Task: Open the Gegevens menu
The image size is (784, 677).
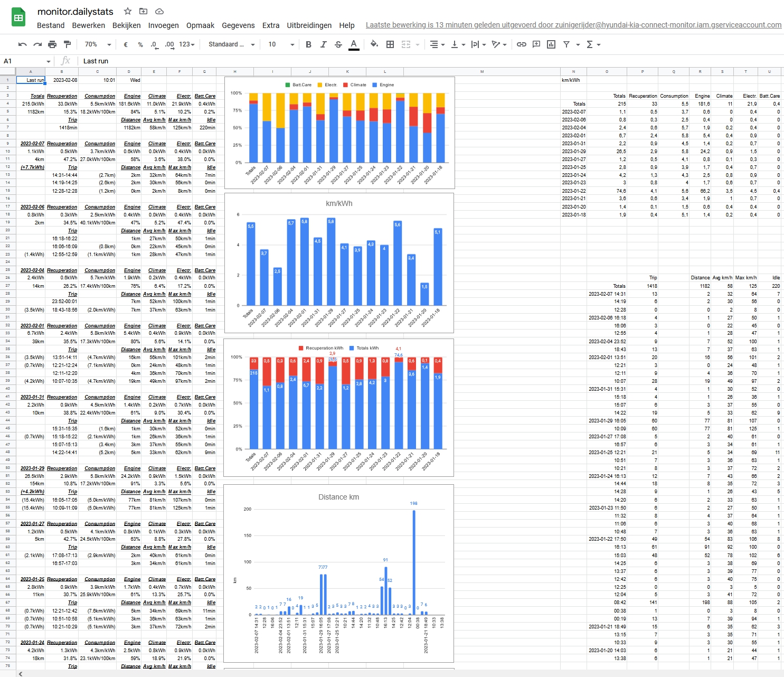Action: click(238, 25)
